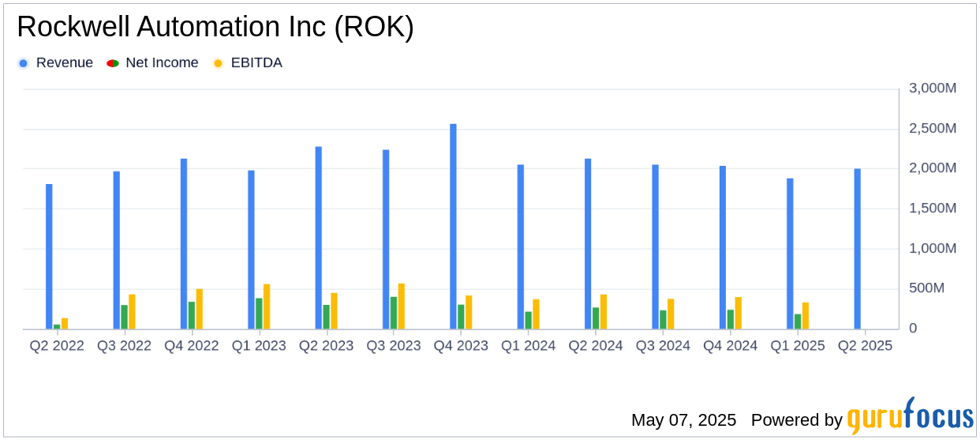
Task: Click the Q4 2022 axis label
Action: (x=192, y=346)
